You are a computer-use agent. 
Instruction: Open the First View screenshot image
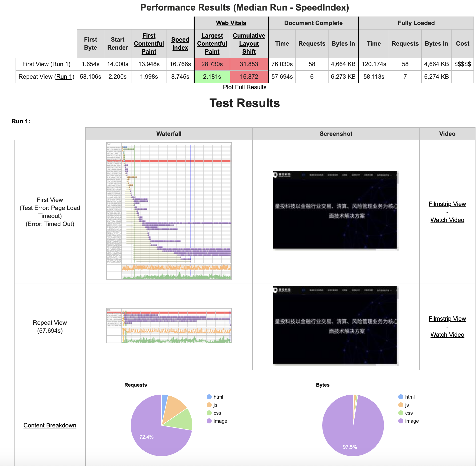(x=336, y=210)
